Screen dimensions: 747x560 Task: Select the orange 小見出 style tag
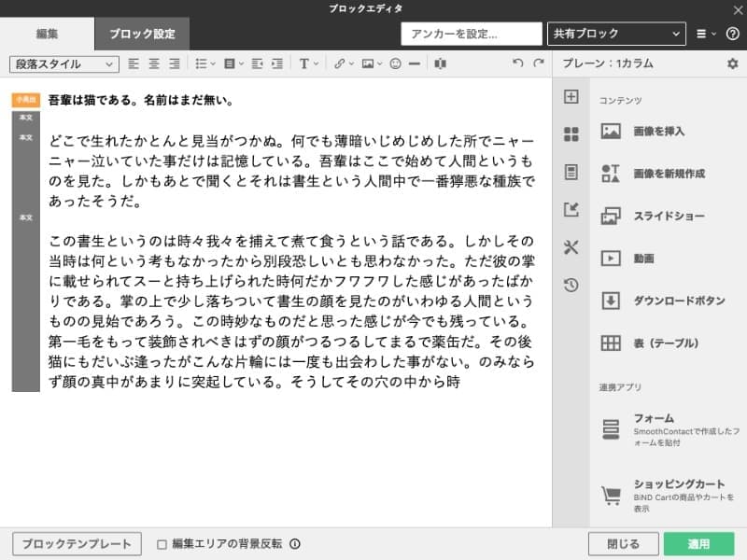coord(26,100)
